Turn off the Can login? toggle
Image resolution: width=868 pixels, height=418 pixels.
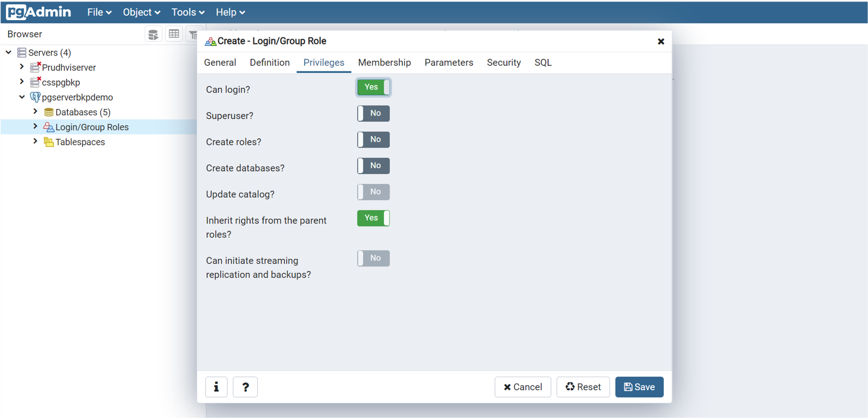pos(373,87)
